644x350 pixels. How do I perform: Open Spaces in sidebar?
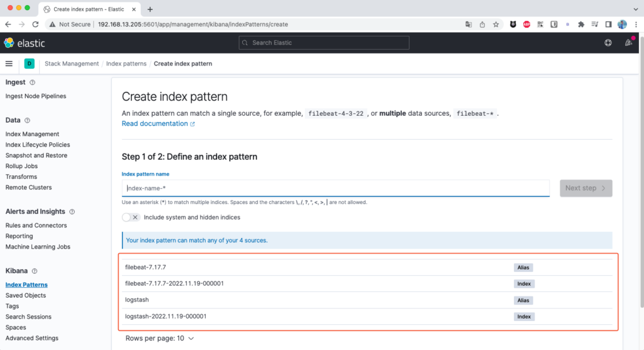click(16, 327)
